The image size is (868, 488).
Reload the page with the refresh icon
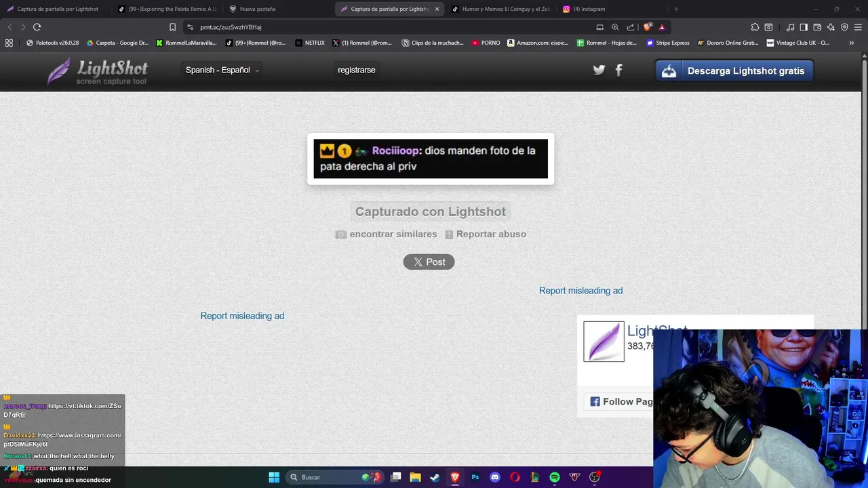(x=37, y=27)
